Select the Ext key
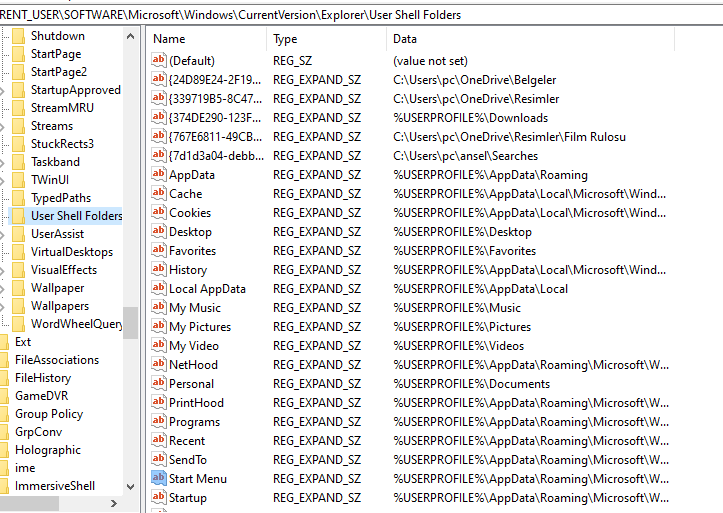 click(23, 342)
